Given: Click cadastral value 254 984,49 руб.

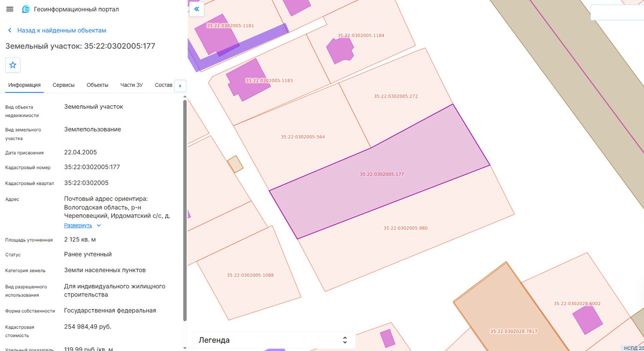Looking at the screenshot, I should [x=88, y=327].
